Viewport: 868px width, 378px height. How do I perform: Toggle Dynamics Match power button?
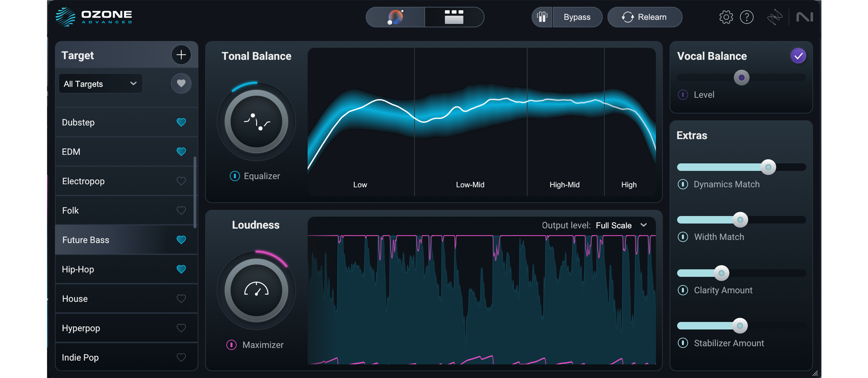pyautogui.click(x=683, y=184)
